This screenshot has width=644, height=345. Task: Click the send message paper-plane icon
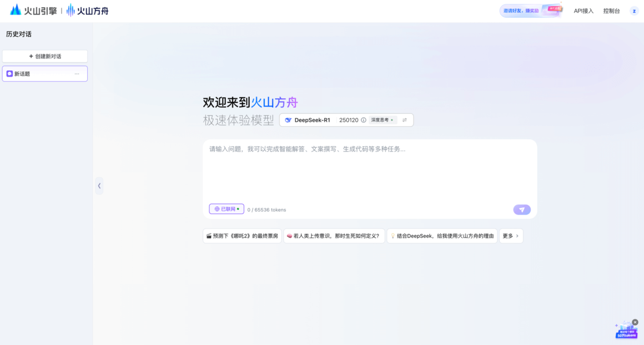point(522,210)
